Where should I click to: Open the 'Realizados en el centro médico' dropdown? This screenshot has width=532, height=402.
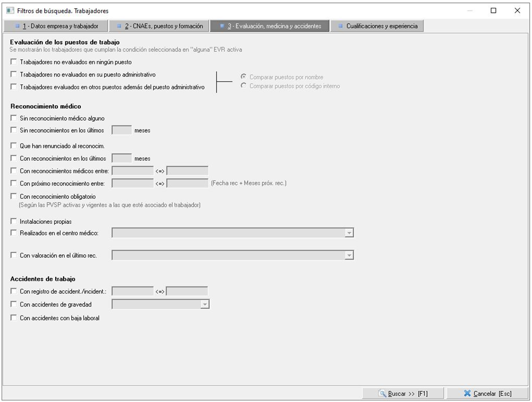[349, 233]
